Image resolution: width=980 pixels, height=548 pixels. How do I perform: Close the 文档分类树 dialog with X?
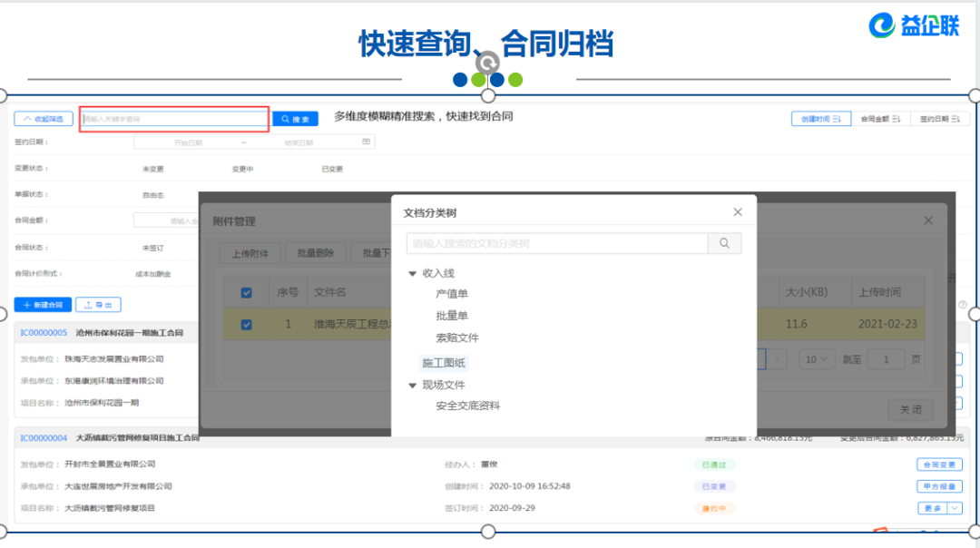point(738,212)
